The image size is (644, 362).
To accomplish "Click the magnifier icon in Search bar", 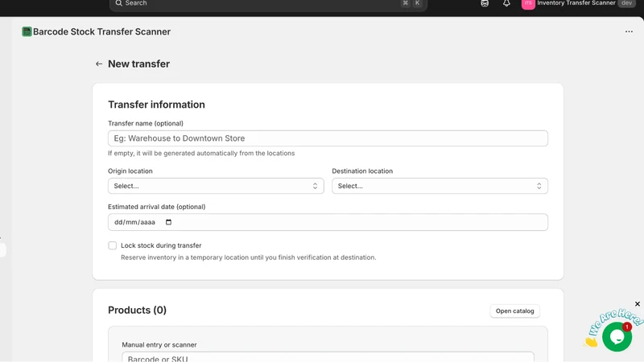I will (x=118, y=3).
